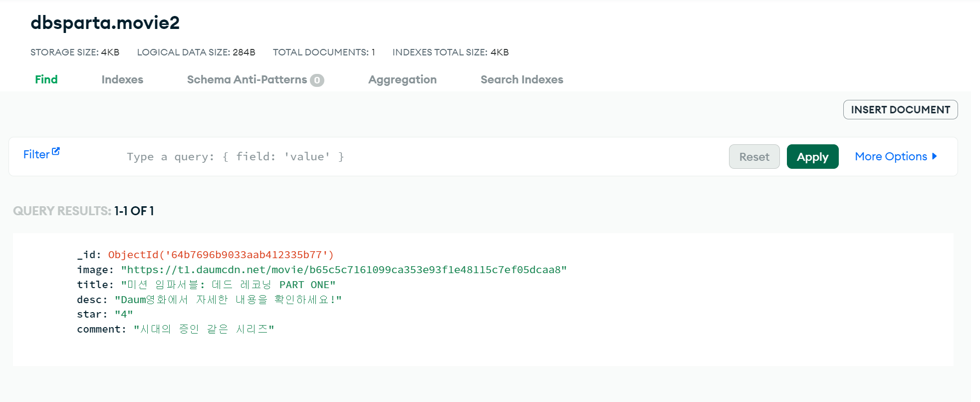Reset the filter query
The width and height of the screenshot is (980, 402).
754,157
